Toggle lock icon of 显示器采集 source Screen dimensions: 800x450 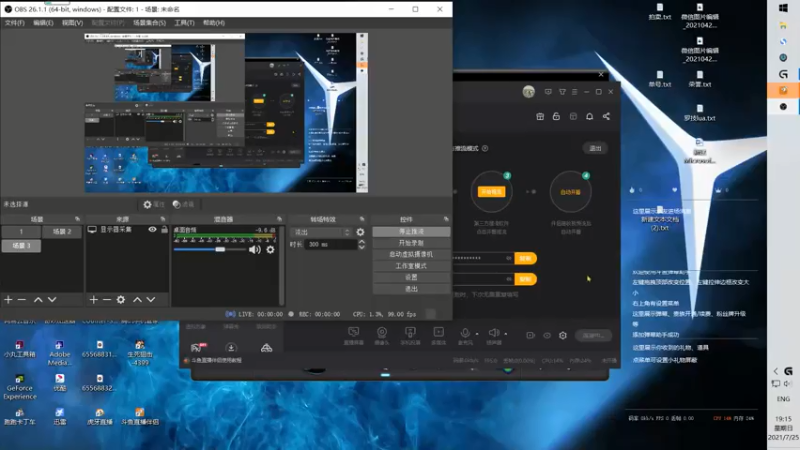tap(164, 230)
